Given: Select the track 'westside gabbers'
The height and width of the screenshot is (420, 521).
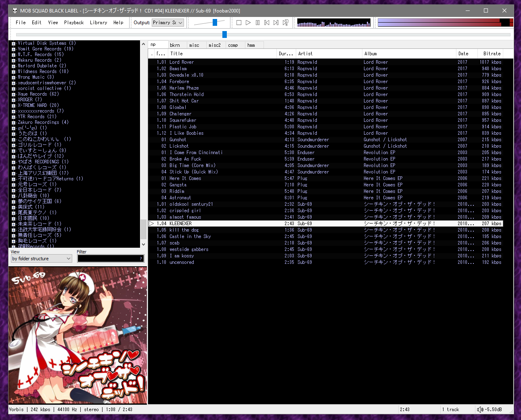Looking at the screenshot, I should pos(325,249).
